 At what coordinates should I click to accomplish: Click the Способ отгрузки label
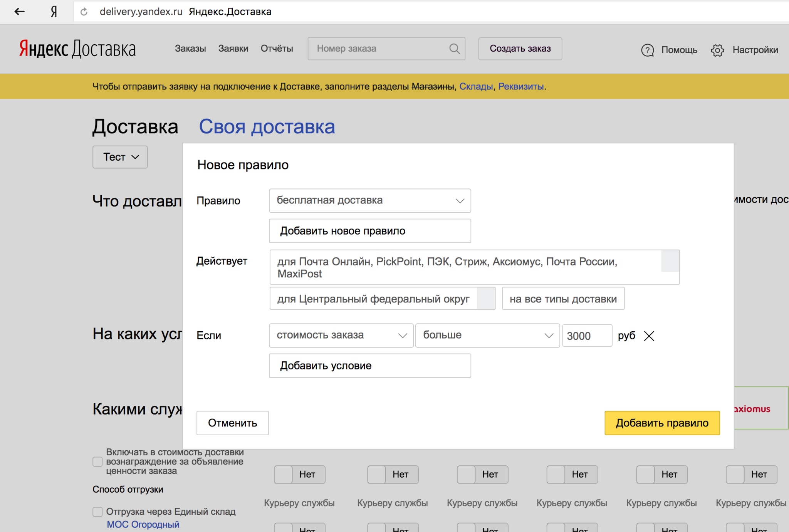click(128, 489)
